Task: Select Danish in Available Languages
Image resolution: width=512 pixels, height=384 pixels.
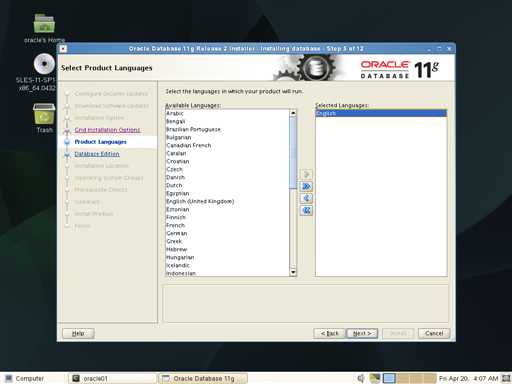Action: 228,177
